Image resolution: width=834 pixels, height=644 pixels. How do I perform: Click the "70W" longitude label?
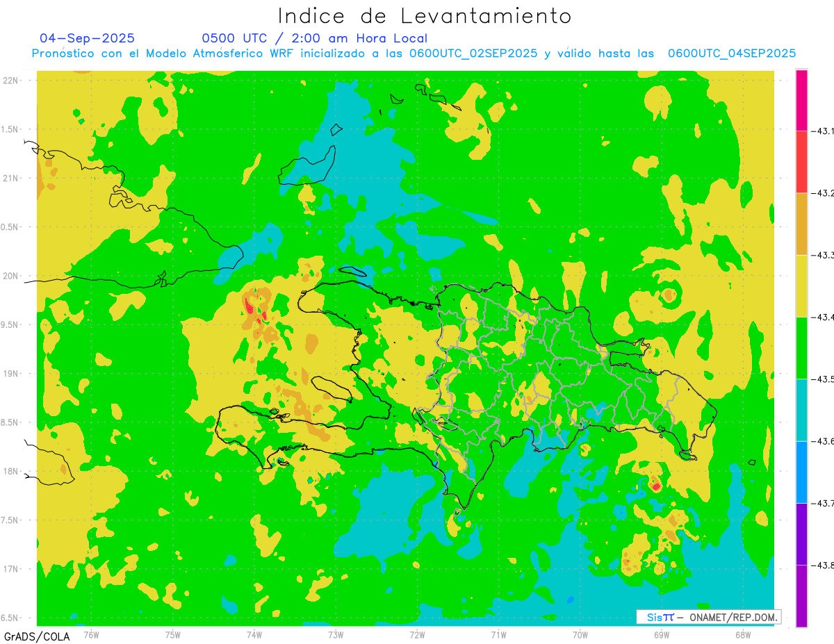pyautogui.click(x=580, y=634)
